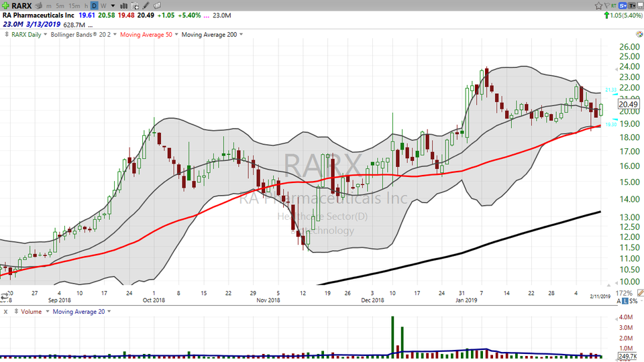Close the Volume pane with X
This screenshot has width=644, height=362.
tap(6, 312)
